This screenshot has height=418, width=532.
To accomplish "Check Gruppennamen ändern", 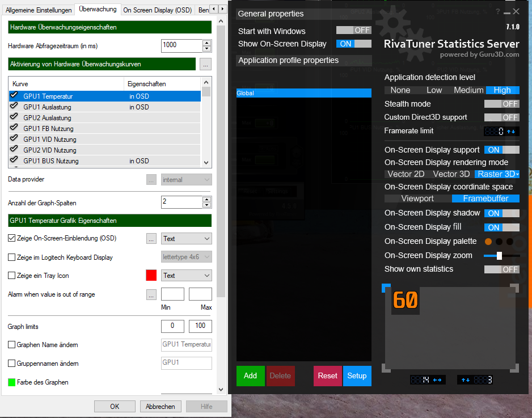I will coord(11,364).
